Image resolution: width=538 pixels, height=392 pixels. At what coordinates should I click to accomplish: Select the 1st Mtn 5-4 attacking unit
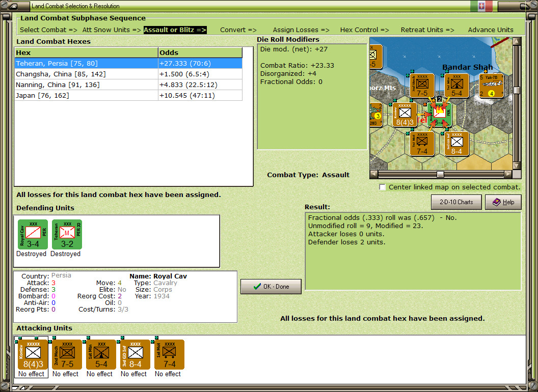(x=101, y=355)
